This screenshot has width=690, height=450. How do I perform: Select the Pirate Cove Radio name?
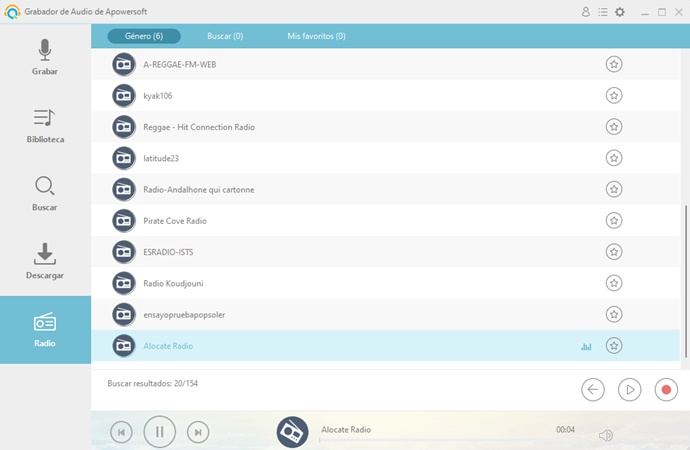[175, 221]
